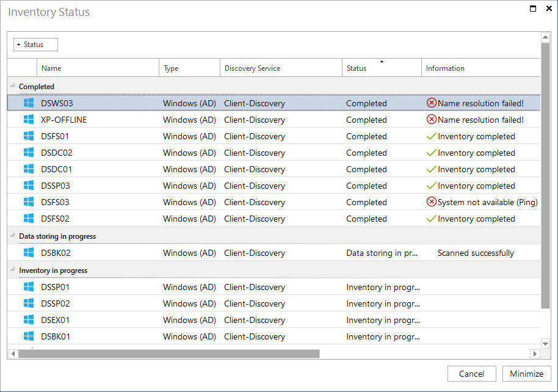The width and height of the screenshot is (558, 392).
Task: Select the DSBK01 name cell
Action: click(x=56, y=336)
